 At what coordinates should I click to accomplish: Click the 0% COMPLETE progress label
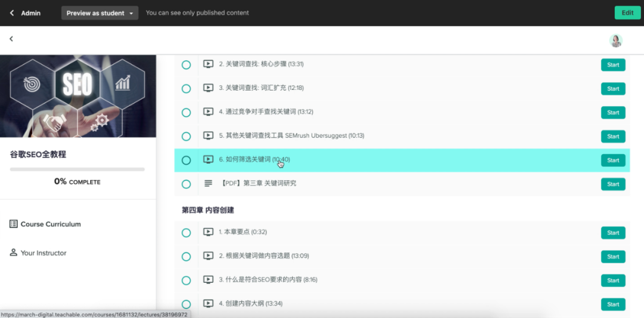pos(77,182)
